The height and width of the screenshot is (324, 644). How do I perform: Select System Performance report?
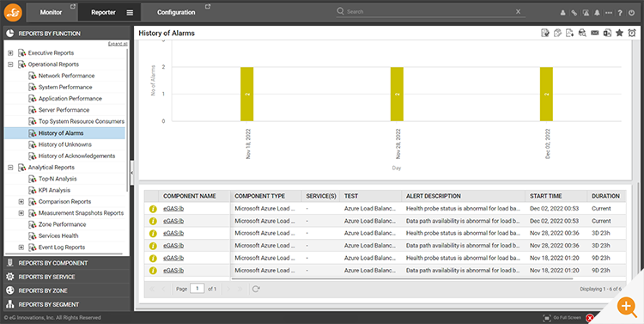pyautogui.click(x=65, y=87)
